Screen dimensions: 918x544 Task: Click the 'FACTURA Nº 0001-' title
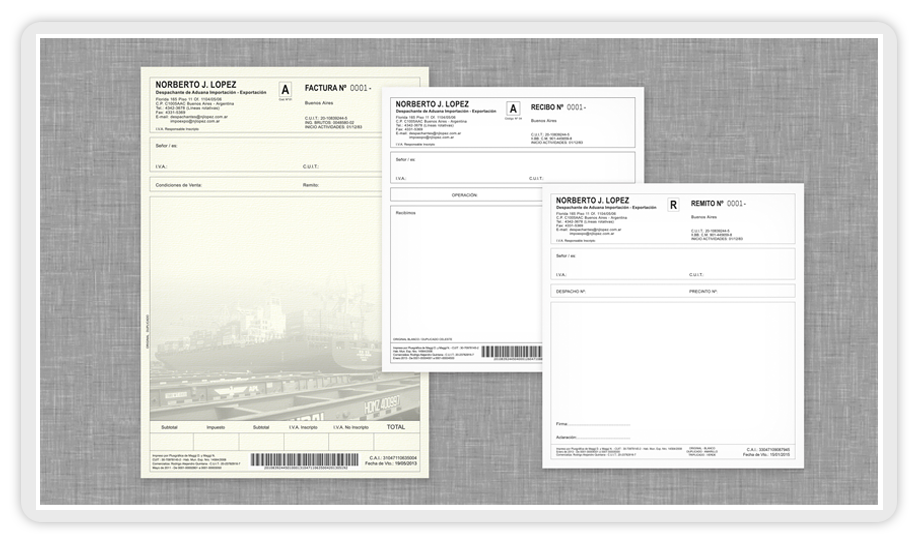point(338,88)
